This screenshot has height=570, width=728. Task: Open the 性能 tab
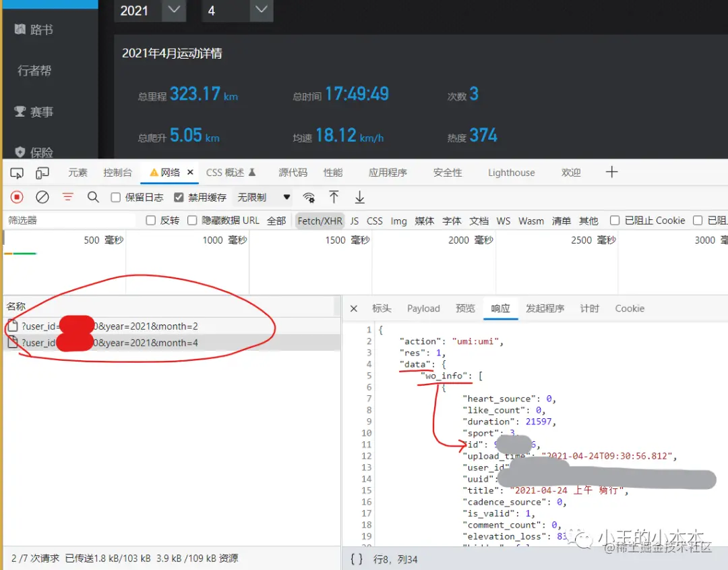[x=333, y=172]
